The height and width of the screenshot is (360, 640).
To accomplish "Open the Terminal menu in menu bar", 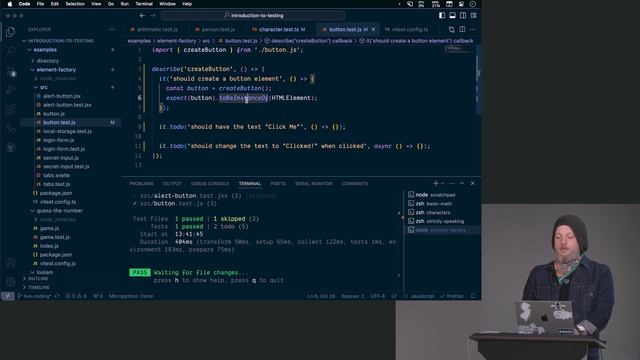I will 144,4.
